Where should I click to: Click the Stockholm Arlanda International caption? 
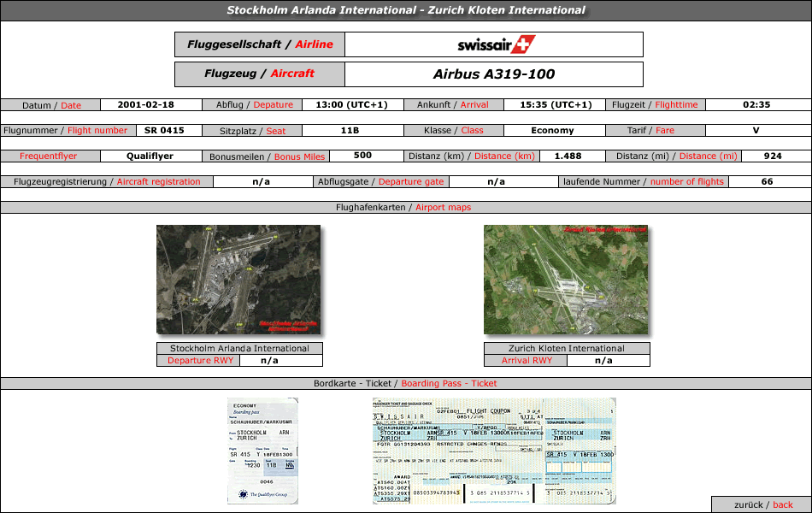[240, 348]
